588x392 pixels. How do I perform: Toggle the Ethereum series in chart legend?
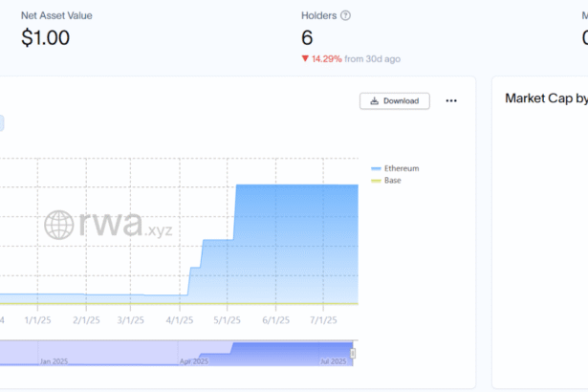[x=401, y=168]
